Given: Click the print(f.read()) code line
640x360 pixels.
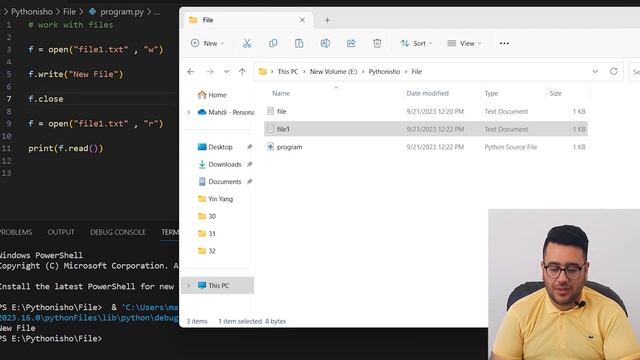Looking at the screenshot, I should (x=66, y=148).
